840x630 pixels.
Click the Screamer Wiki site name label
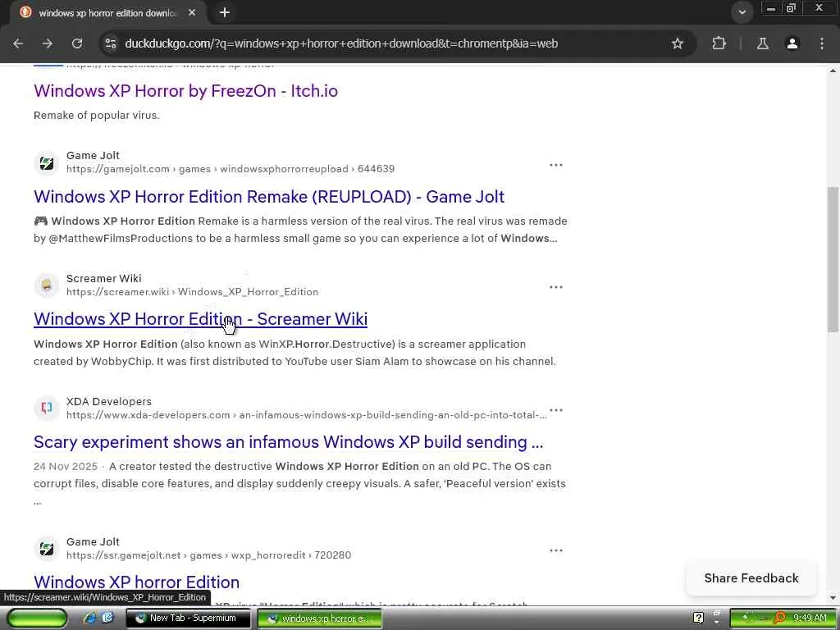point(104,278)
